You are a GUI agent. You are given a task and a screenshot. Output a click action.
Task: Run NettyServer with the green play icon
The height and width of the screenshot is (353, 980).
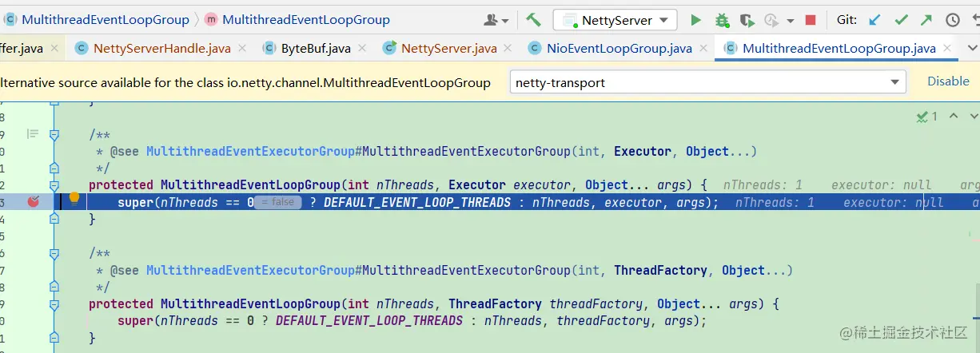695,20
